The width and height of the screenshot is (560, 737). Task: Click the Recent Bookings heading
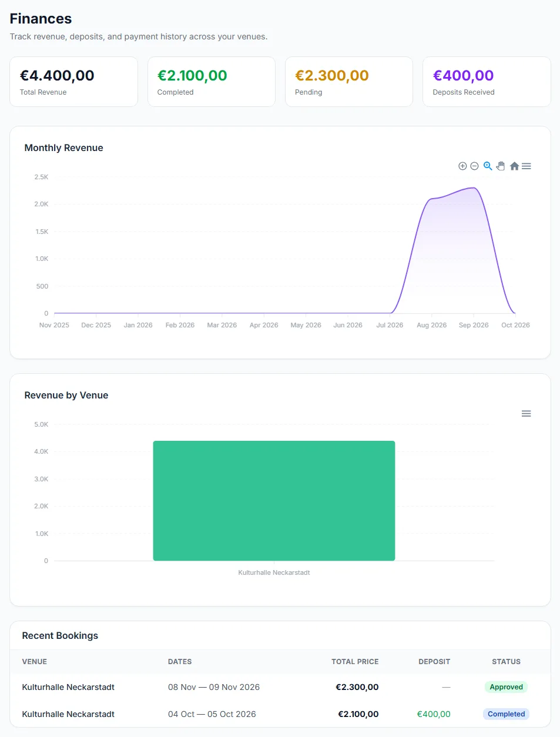point(60,636)
